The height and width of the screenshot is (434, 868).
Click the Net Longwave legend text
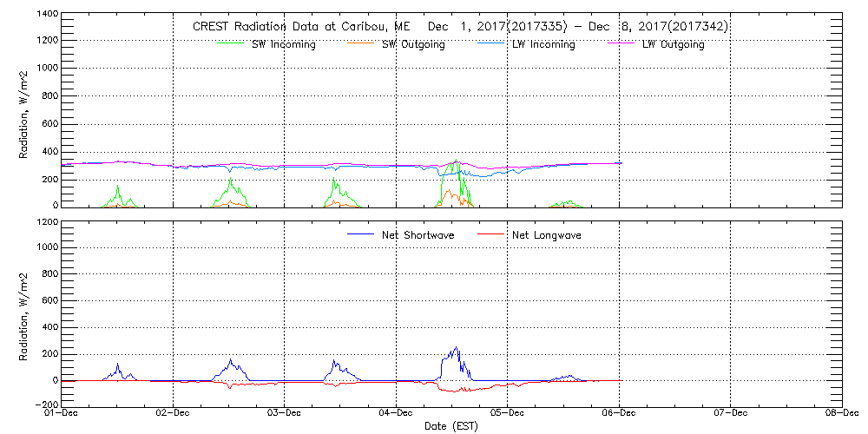click(547, 235)
